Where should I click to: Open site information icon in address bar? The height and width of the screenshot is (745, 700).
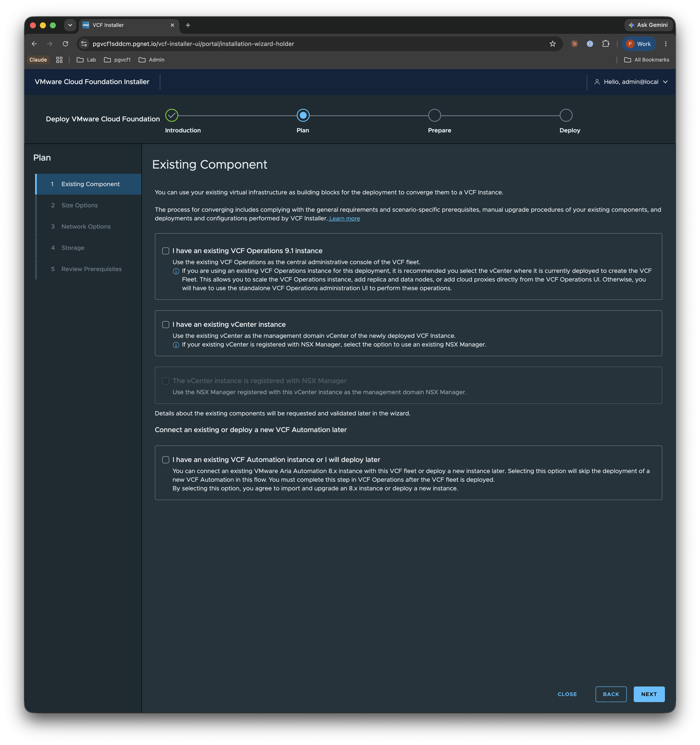(84, 44)
